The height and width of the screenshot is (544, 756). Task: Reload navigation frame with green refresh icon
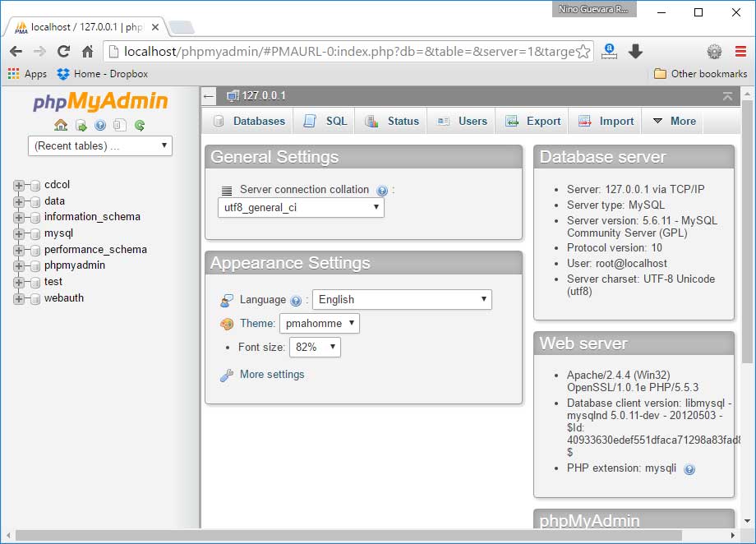pyautogui.click(x=140, y=126)
